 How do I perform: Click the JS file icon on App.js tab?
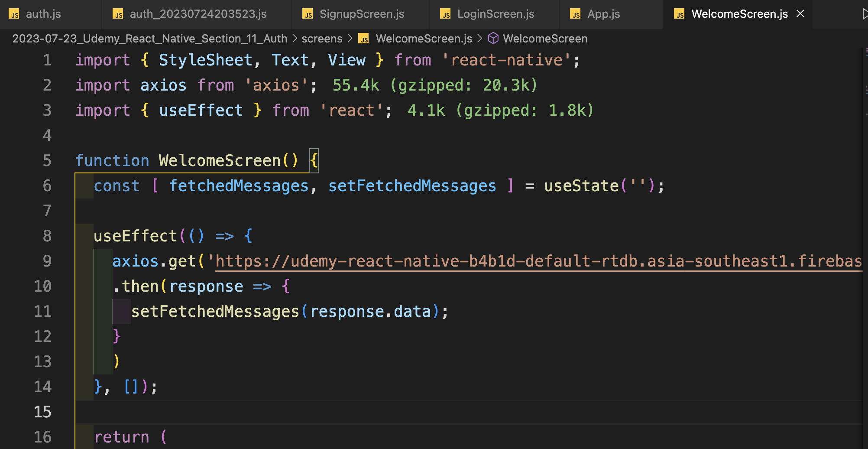[x=576, y=14]
